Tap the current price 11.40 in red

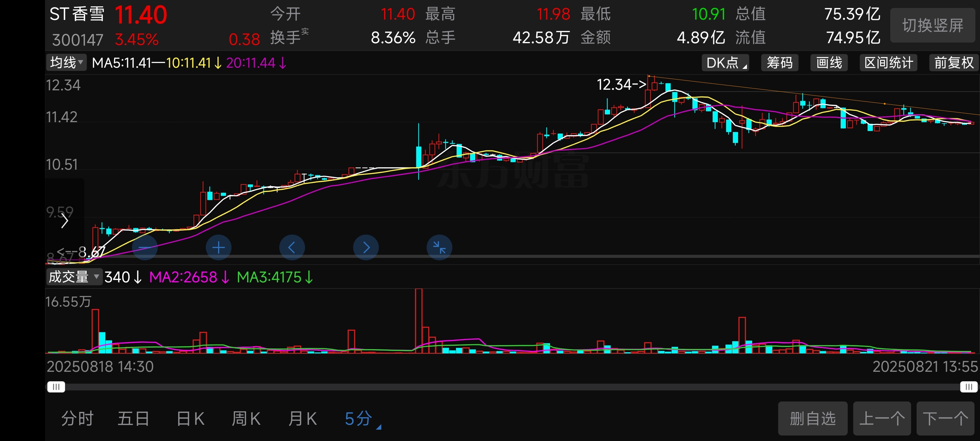[x=141, y=15]
